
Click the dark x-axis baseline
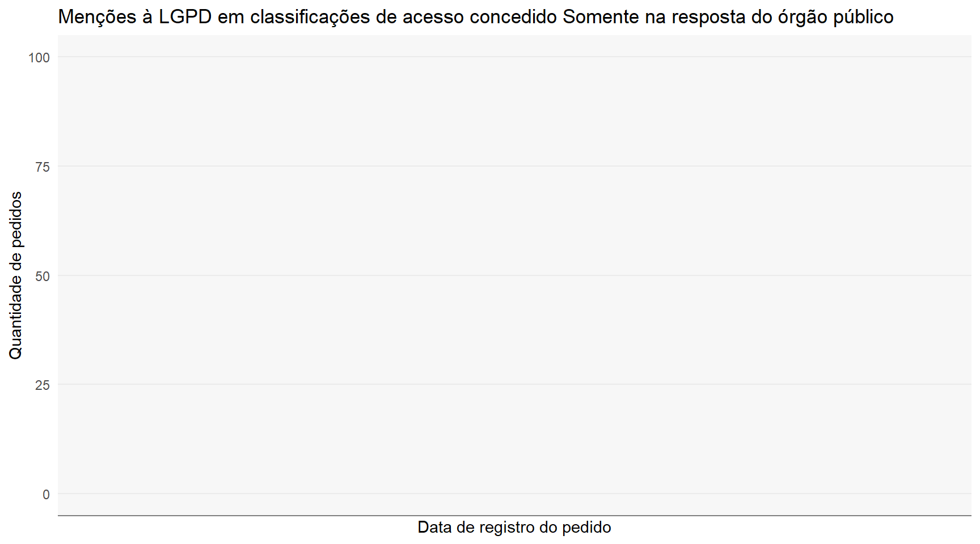click(x=514, y=516)
